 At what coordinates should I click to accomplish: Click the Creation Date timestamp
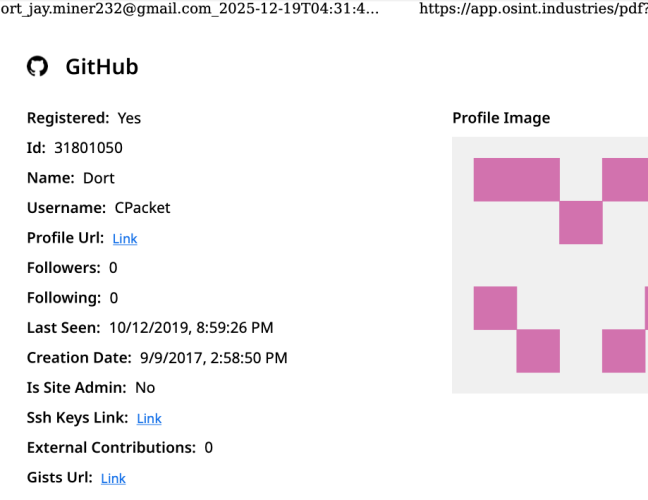213,358
